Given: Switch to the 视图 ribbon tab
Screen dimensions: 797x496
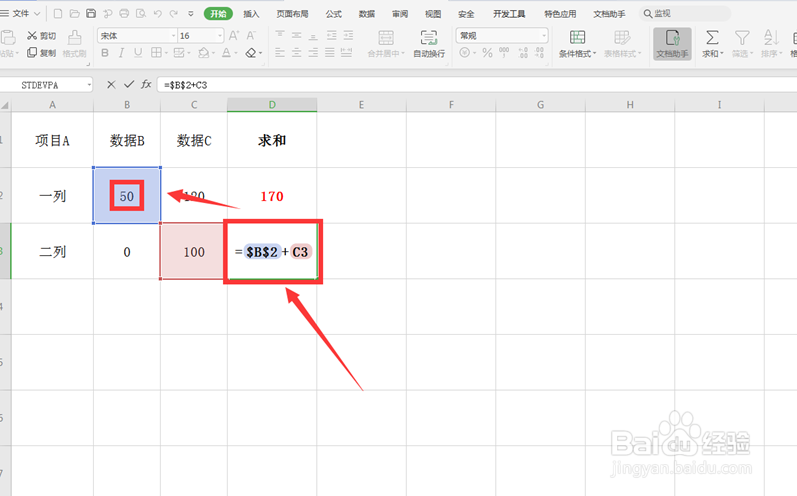Looking at the screenshot, I should pyautogui.click(x=433, y=14).
